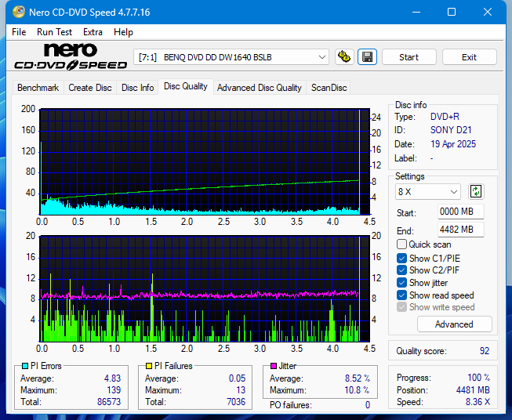Click PI Failures maximum value 13
Viewport: 512px width, 420px height.
click(241, 390)
